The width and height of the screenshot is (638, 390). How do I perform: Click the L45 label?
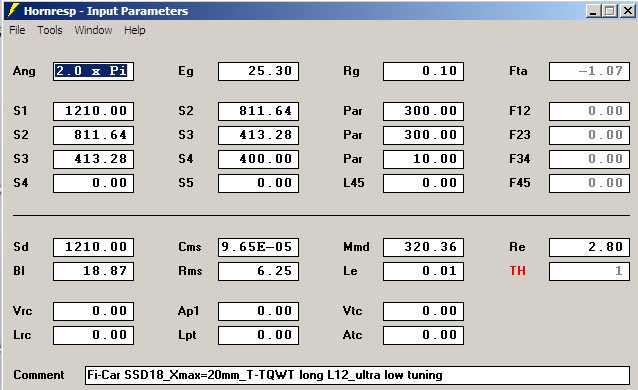[x=354, y=183]
